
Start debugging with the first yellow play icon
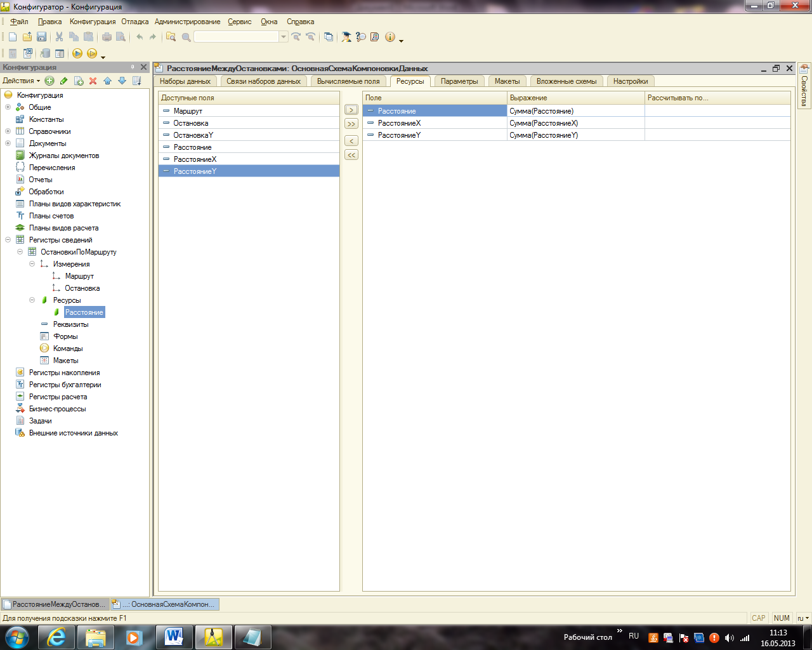77,53
